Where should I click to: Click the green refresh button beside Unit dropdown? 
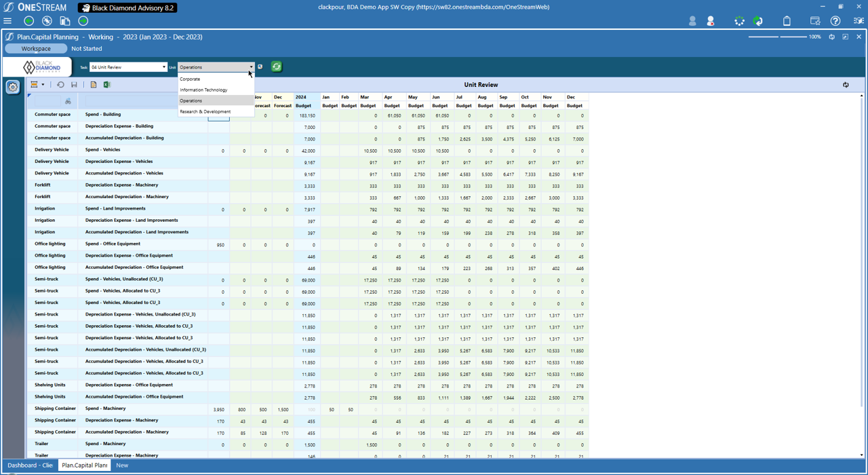tap(276, 66)
